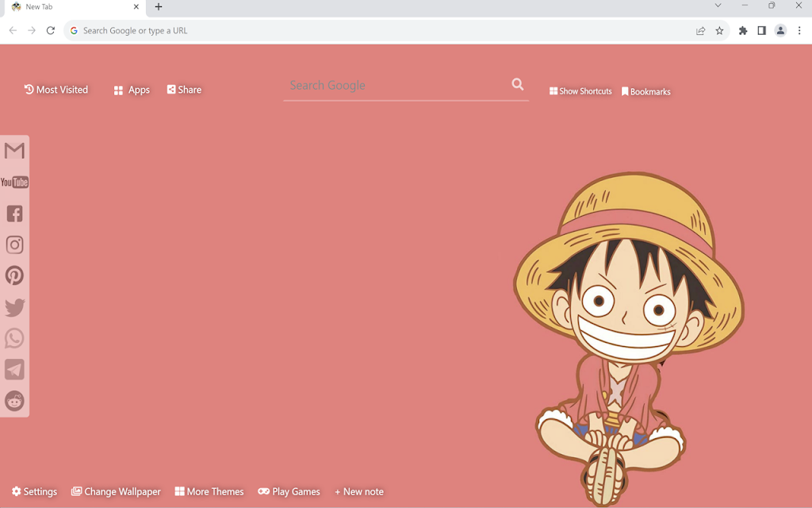Open Settings at the bottom

click(x=34, y=491)
